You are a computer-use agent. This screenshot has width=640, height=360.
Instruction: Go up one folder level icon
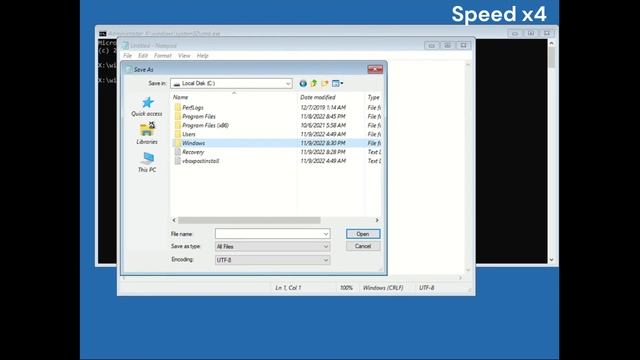314,83
